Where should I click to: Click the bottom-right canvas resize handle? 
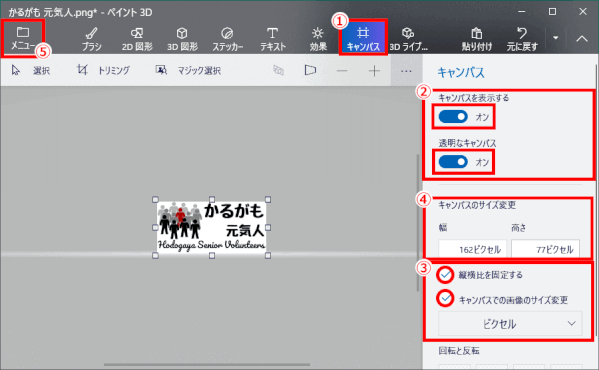click(x=268, y=255)
